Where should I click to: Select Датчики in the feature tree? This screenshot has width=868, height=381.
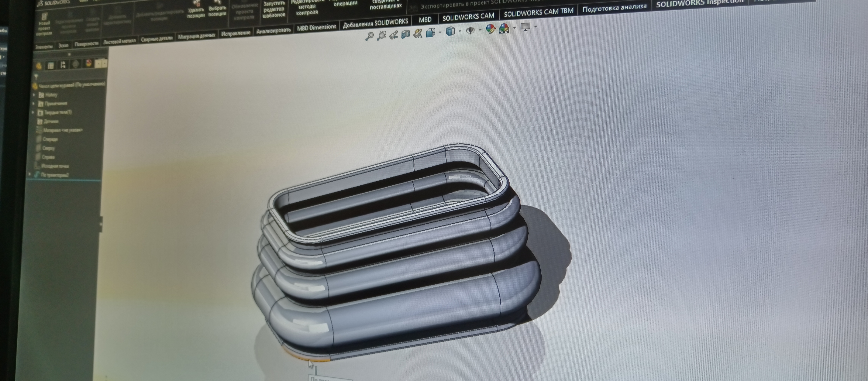click(x=47, y=121)
